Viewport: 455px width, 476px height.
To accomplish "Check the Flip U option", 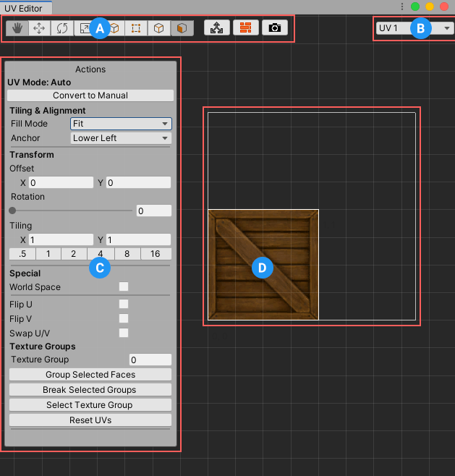I will (x=124, y=304).
